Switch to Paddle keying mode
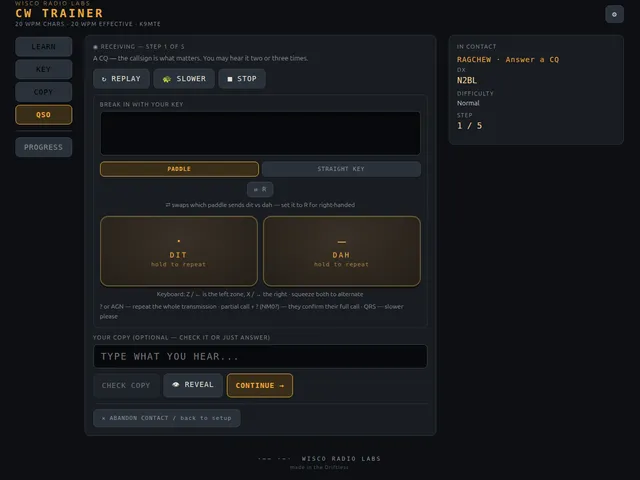 179,169
